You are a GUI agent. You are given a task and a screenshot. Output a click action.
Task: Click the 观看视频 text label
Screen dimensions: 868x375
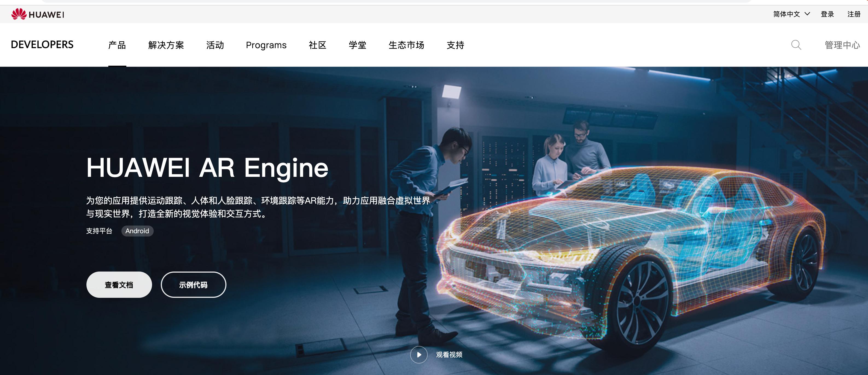point(449,355)
